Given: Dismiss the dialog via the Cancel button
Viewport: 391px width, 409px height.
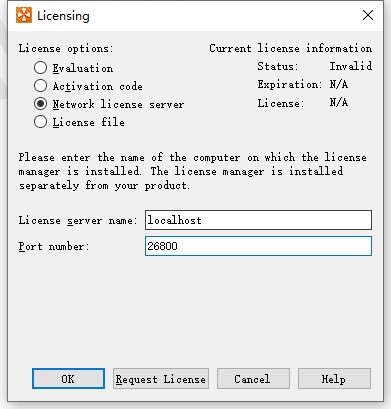Looking at the screenshot, I should (x=253, y=379).
